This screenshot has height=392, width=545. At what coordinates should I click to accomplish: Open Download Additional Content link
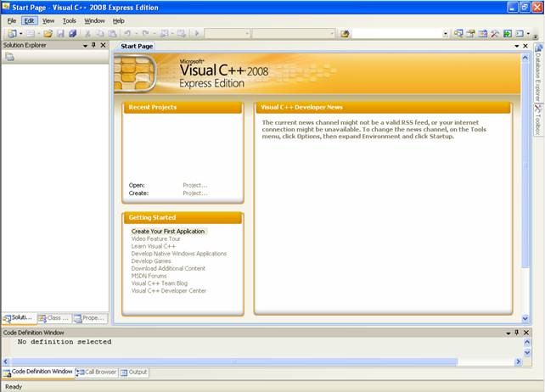click(168, 268)
